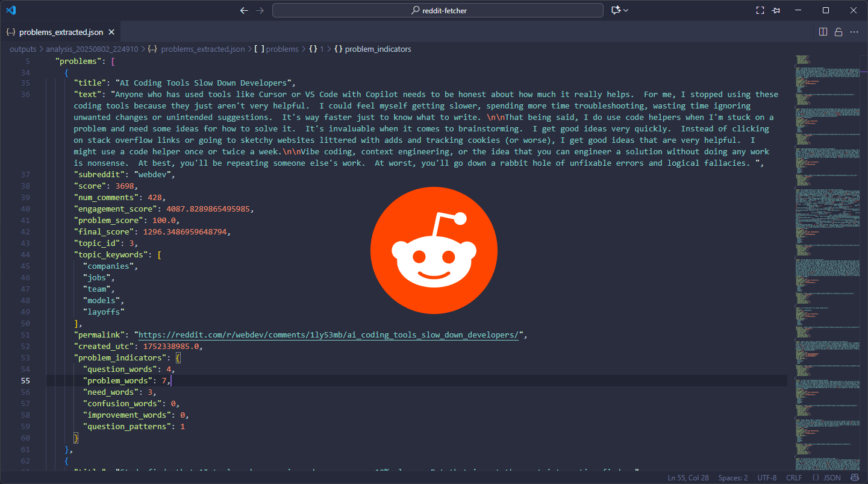Go forward using the right arrow
Viewport: 868px width, 484px height.
point(260,10)
